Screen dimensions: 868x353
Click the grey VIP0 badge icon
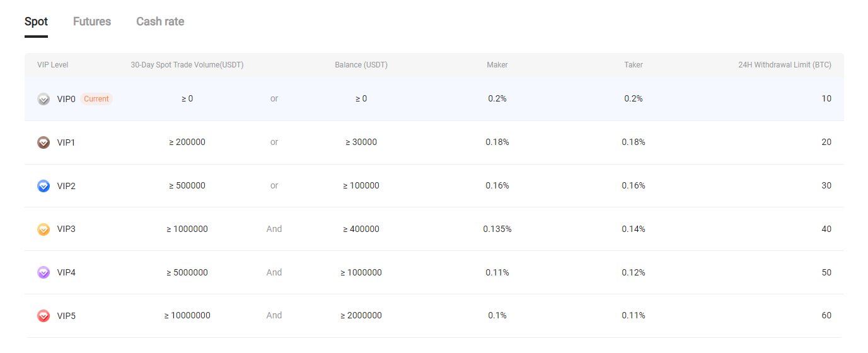(x=43, y=99)
